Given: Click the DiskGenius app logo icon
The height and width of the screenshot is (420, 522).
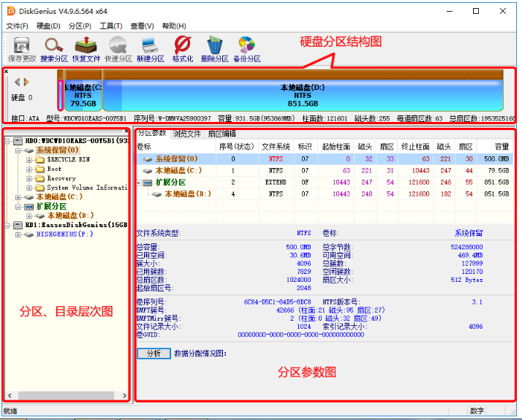Looking at the screenshot, I should pyautogui.click(x=11, y=11).
